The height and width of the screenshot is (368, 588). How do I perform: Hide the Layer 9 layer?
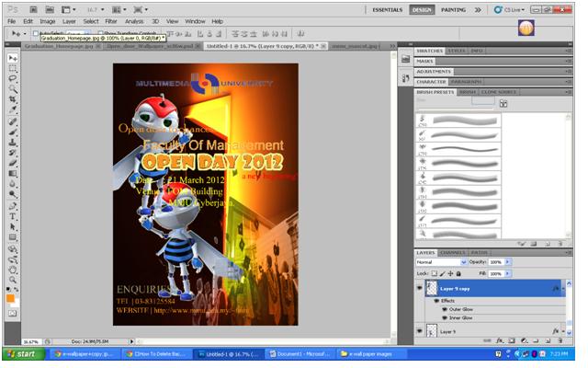[420, 331]
